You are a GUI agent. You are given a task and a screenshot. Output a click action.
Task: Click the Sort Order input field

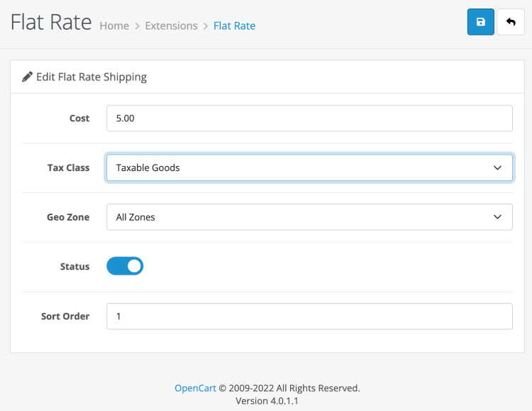(309, 316)
